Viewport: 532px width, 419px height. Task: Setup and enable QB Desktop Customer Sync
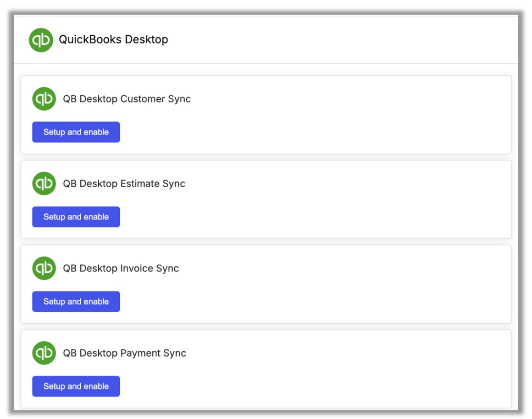[x=76, y=132]
